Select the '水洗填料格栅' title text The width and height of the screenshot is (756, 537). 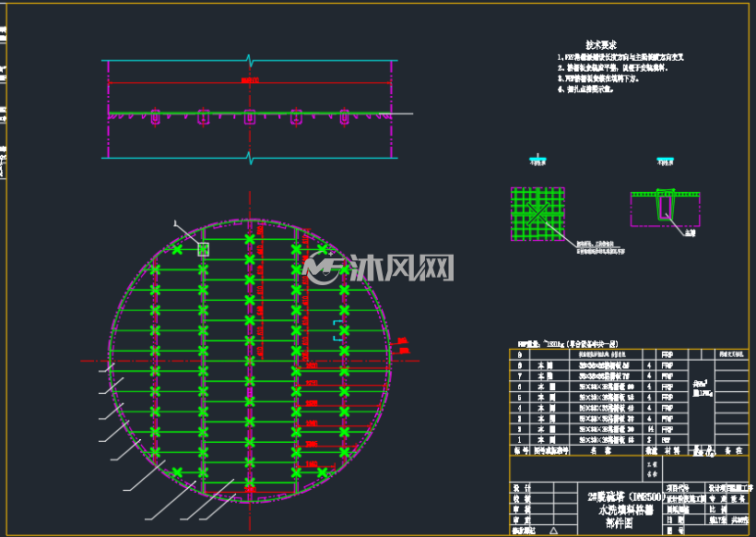point(626,510)
